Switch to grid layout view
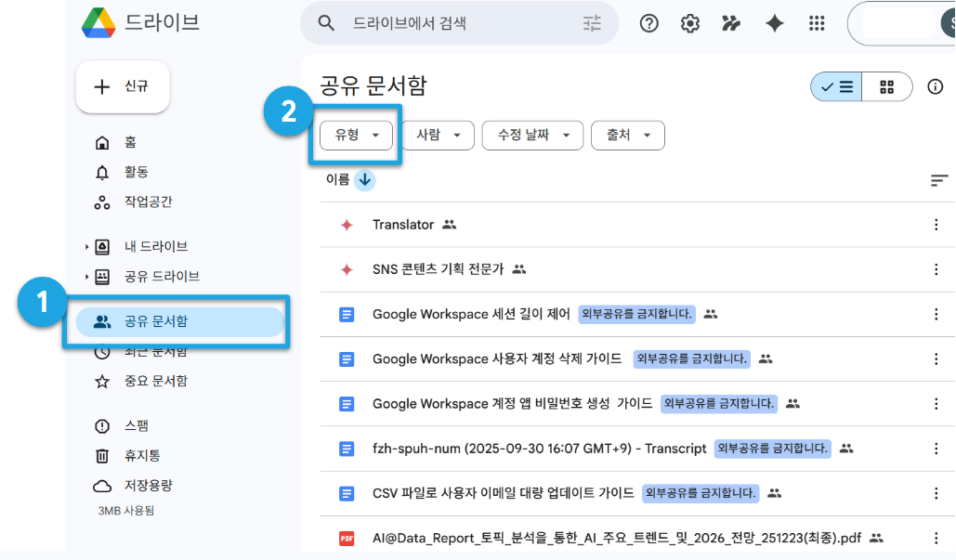 pos(887,87)
